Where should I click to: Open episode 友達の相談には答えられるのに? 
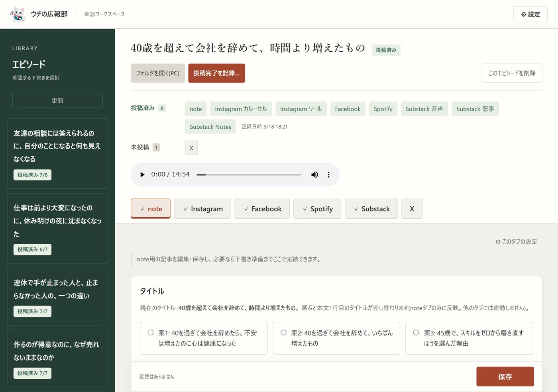57,153
